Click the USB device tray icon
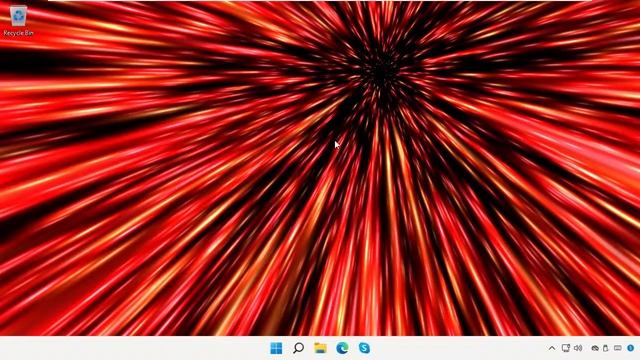This screenshot has height=360, width=640. coord(606,348)
